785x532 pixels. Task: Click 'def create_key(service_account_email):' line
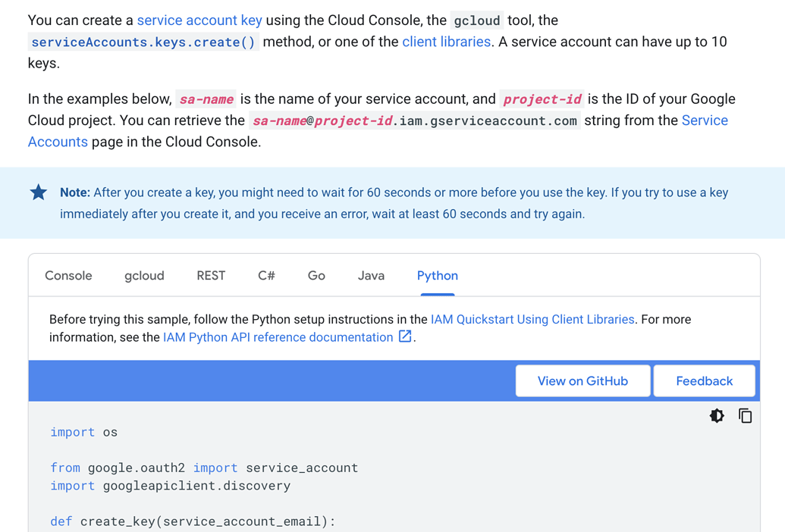(193, 521)
